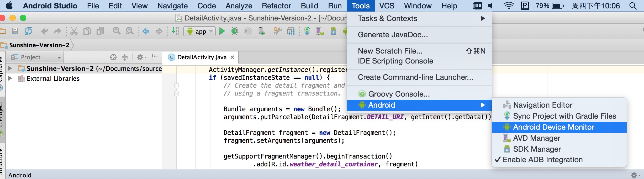Image resolution: width=644 pixels, height=179 pixels.
Task: Navigate forward with the right arrow icon
Action: tap(159, 31)
